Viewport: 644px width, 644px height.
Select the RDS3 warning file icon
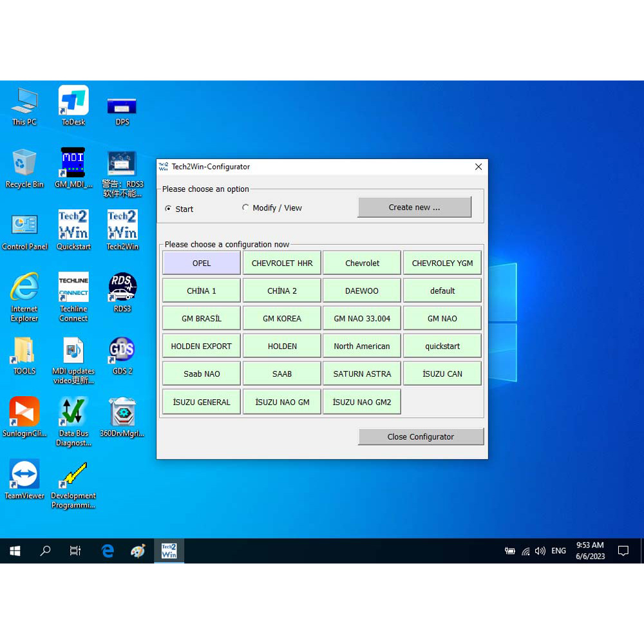(122, 174)
